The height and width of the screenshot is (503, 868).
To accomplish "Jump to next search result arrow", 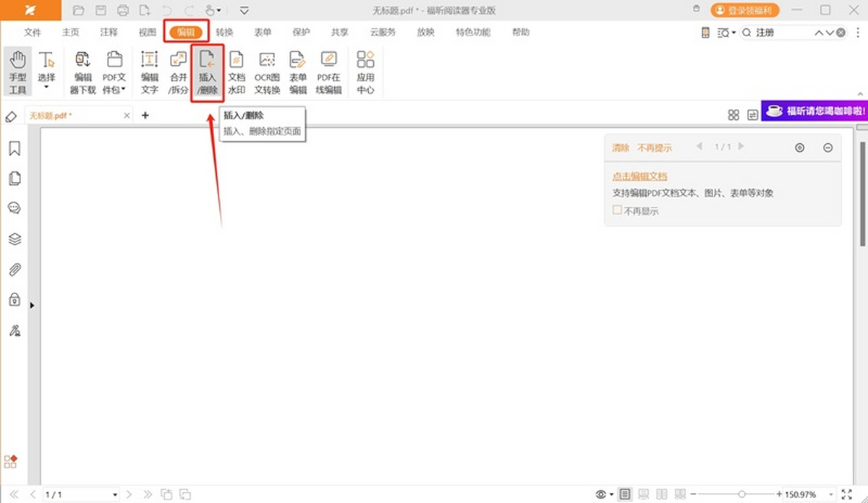I will coord(829,33).
